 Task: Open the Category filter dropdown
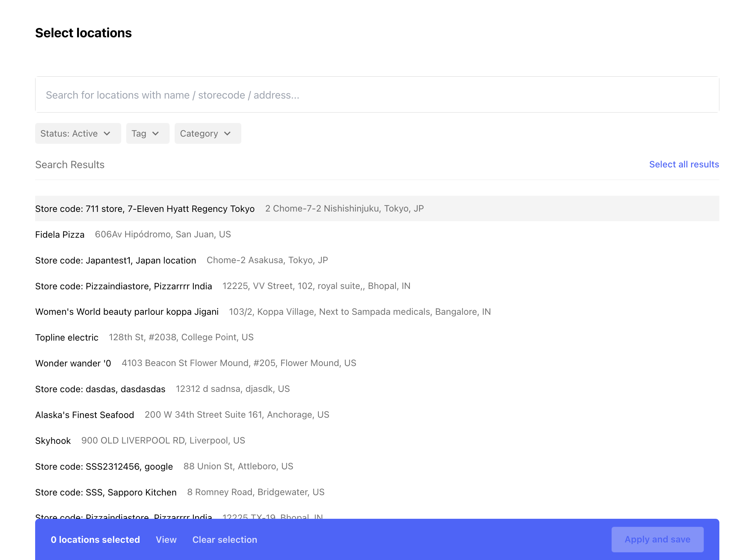tap(208, 133)
